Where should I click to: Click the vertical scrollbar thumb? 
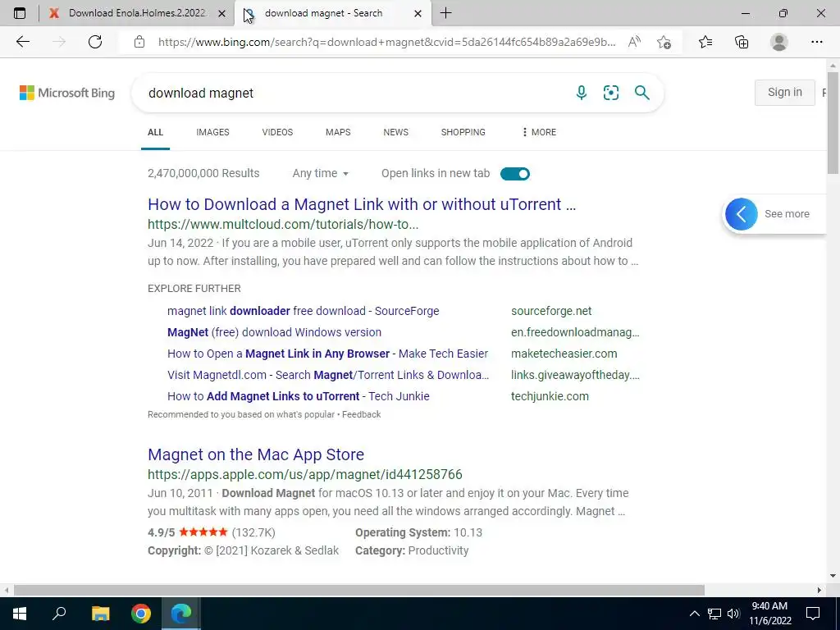[x=833, y=123]
